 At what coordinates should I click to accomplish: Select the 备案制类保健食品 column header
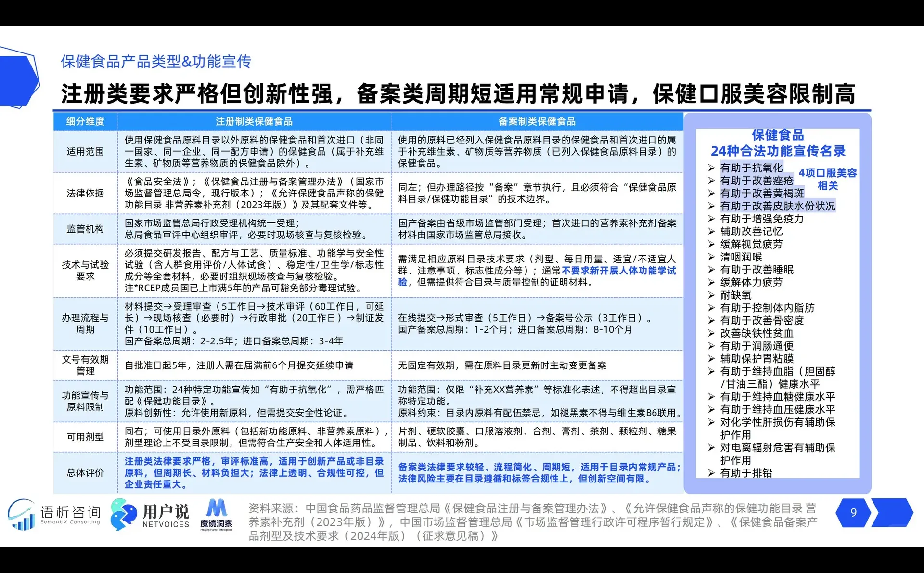[538, 122]
